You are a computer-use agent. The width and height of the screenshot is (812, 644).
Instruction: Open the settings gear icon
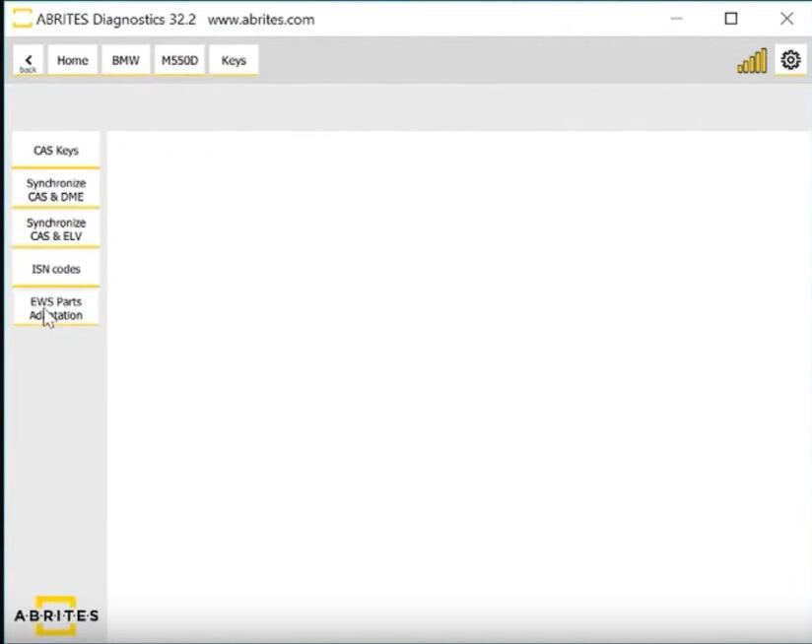(790, 60)
